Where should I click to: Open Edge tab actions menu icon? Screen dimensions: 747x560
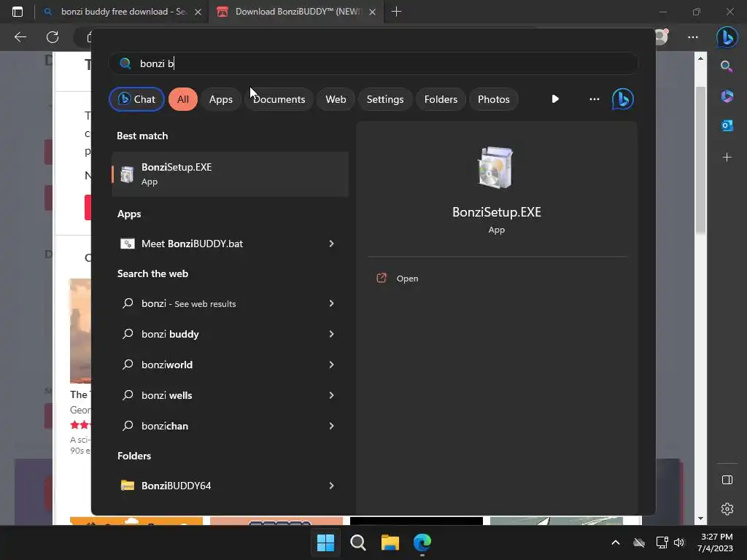[18, 12]
